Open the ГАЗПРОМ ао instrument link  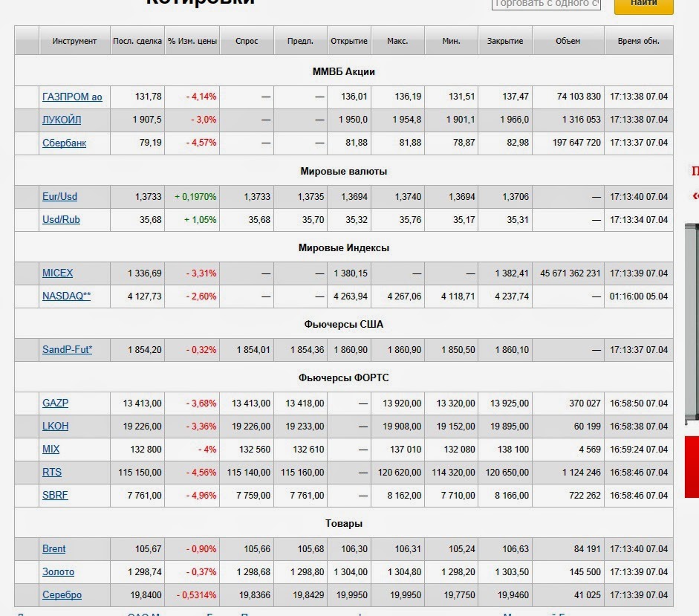click(x=72, y=97)
